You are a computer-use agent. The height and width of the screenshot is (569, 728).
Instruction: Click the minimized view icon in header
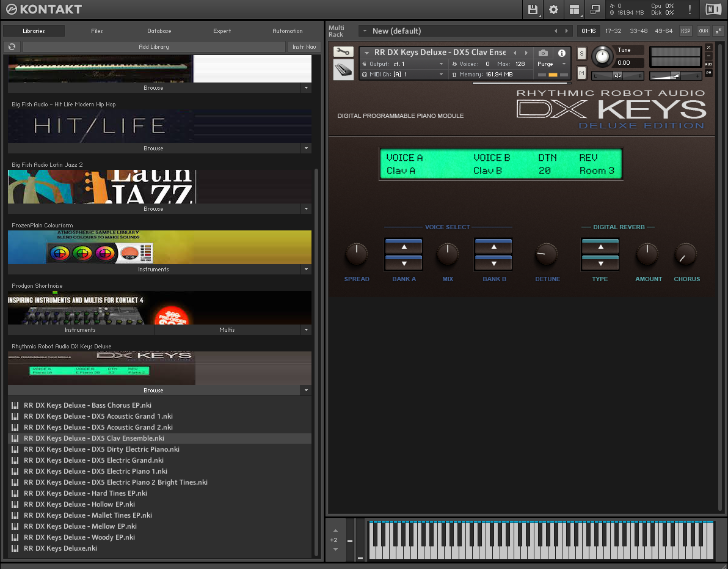pos(595,9)
